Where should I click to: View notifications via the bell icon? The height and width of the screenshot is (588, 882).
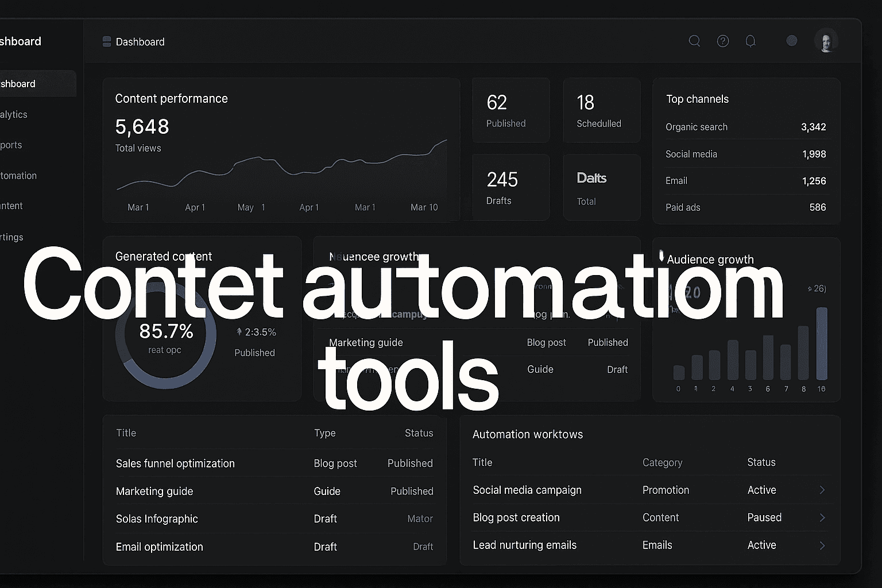pyautogui.click(x=750, y=41)
